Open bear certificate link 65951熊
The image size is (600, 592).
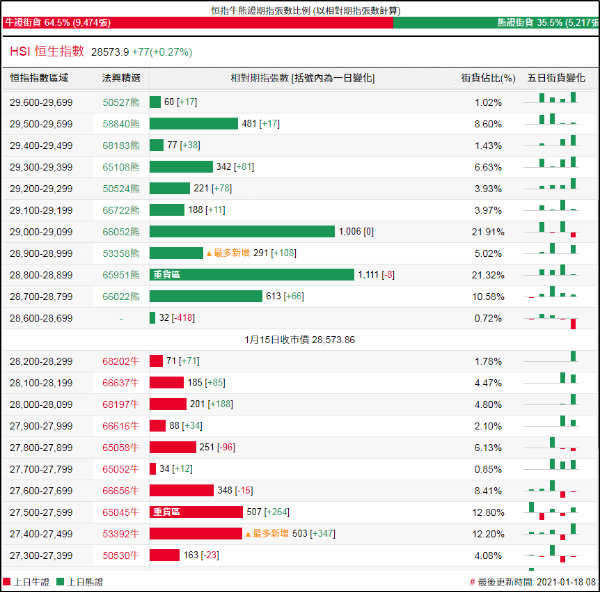pos(121,275)
